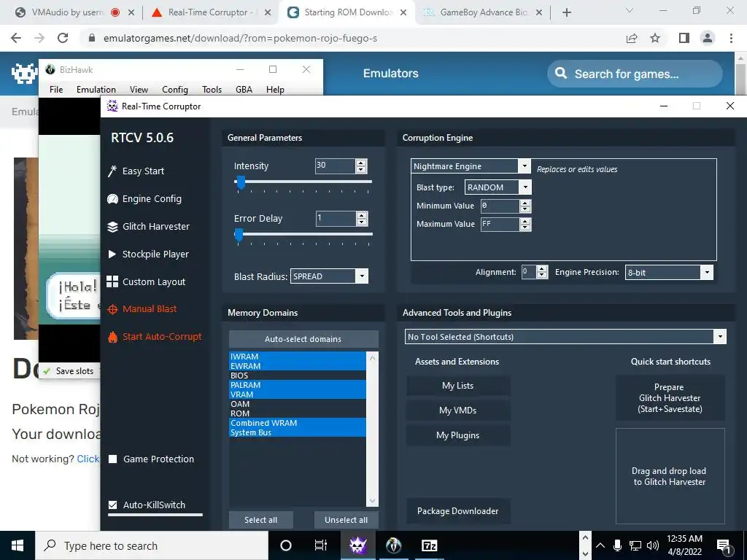747x560 pixels.
Task: Click Intensity value input field
Action: coord(336,166)
